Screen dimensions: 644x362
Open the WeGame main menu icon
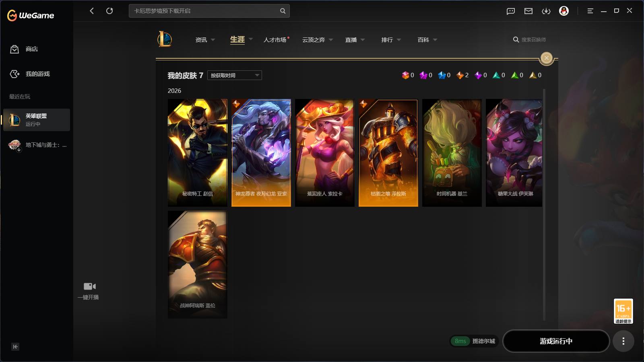[590, 11]
